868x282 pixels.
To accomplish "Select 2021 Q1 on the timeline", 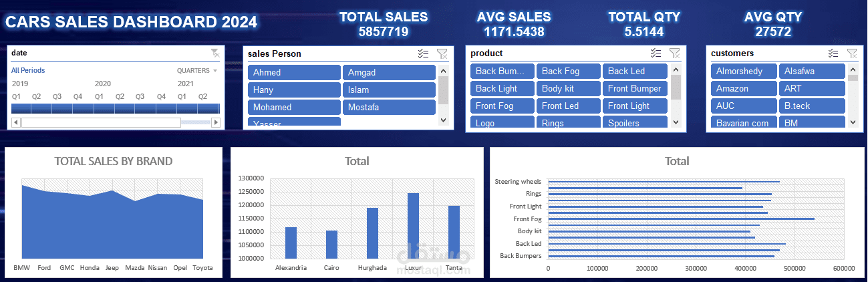I will [188, 108].
